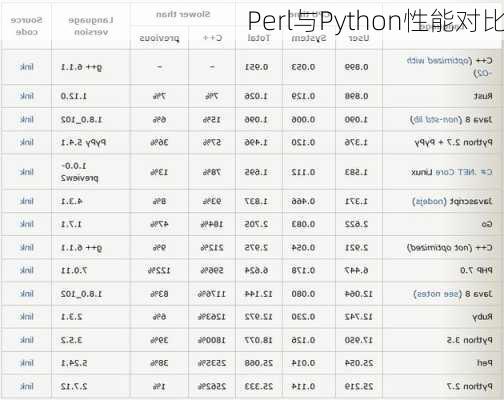Select total time 0.951 in the optimised C++ row
Image resolution: width=504 pixels, height=400 pixels.
click(256, 67)
